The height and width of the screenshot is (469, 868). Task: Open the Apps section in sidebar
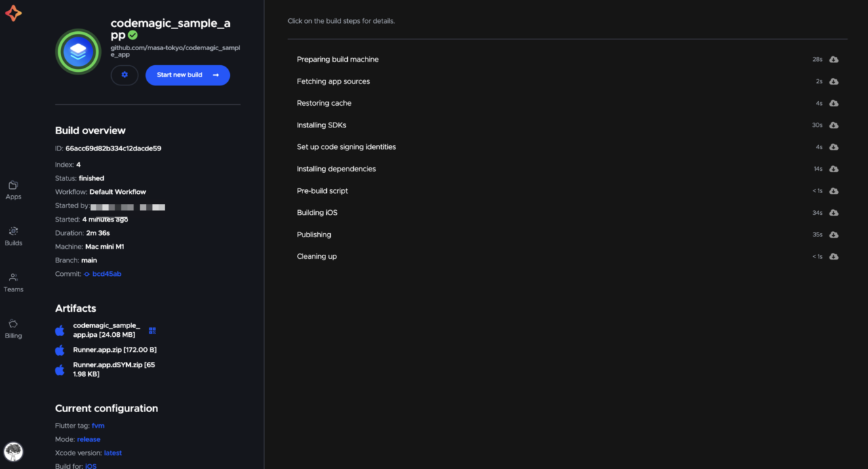[14, 190]
